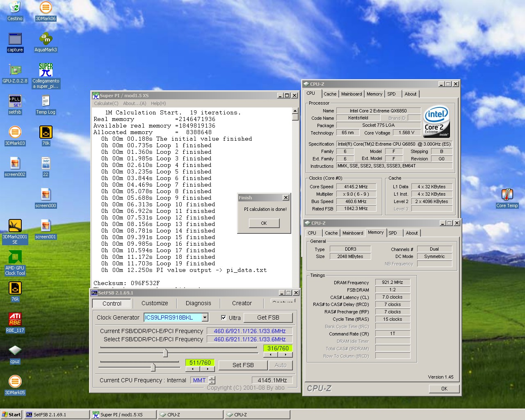Expand the Clock Generator dropdown
This screenshot has width=525, height=420.
point(205,317)
